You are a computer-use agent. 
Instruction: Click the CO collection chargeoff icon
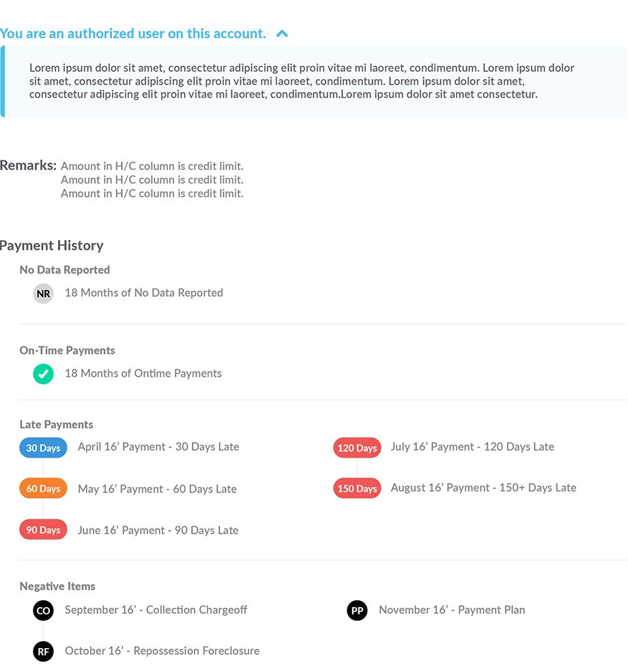point(44,611)
